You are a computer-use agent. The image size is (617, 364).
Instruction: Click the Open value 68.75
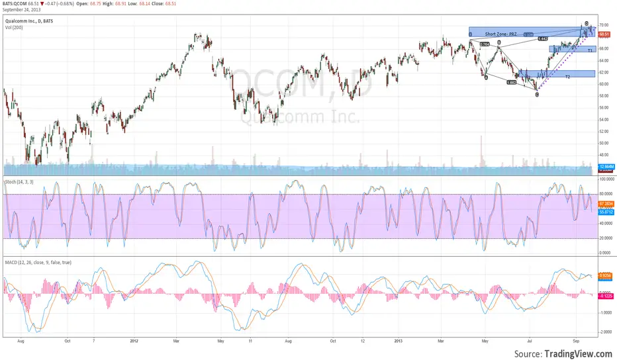coord(95,3)
